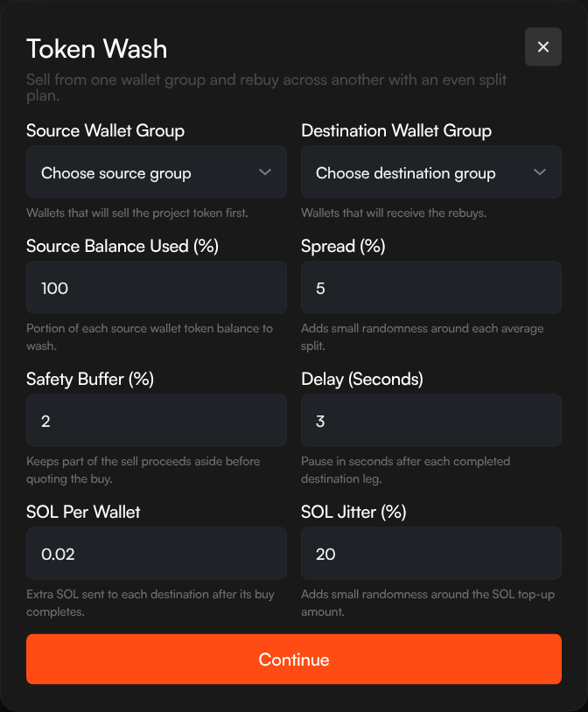Viewport: 588px width, 712px height.
Task: Click the SOL Jitter (%) input field
Action: [430, 554]
